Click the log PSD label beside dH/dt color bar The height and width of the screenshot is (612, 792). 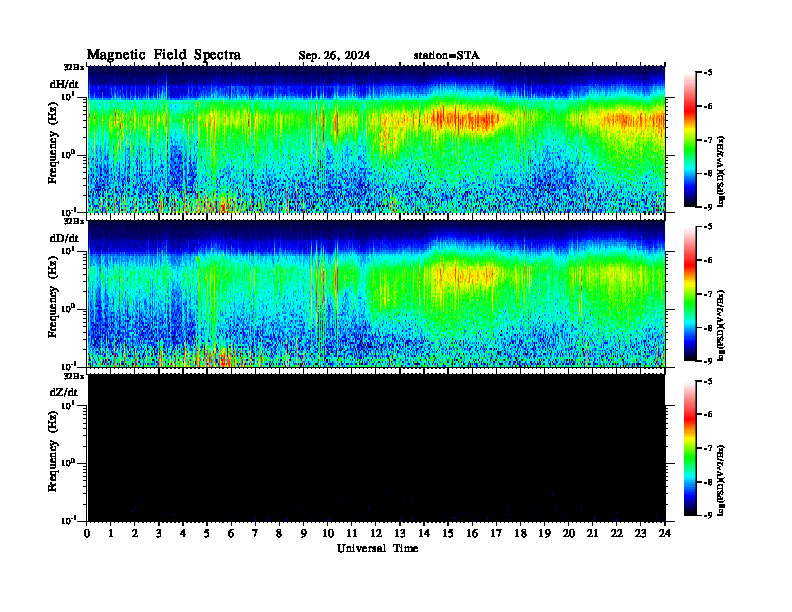tap(721, 171)
